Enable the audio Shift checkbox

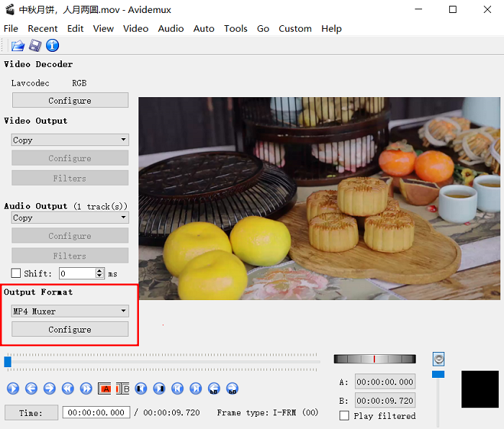[16, 274]
